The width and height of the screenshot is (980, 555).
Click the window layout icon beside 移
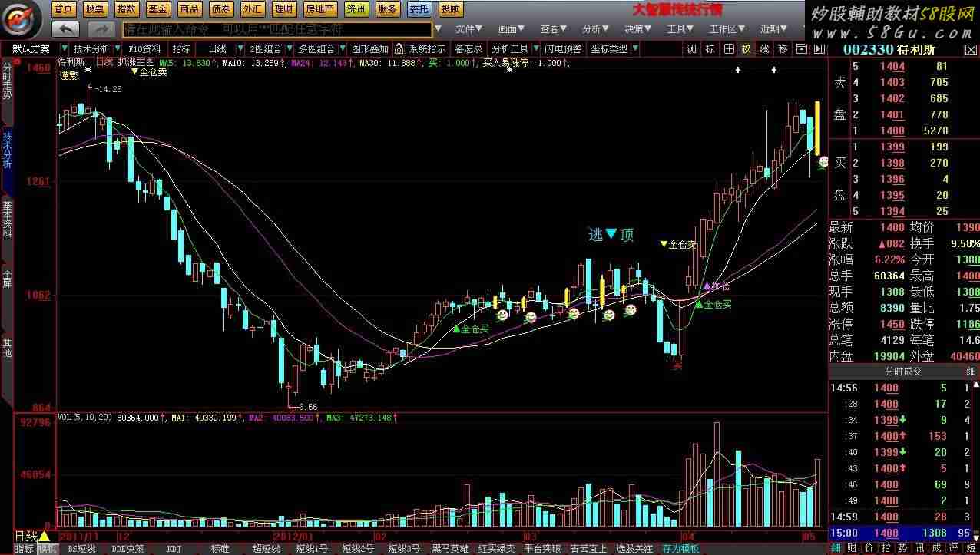(x=801, y=48)
